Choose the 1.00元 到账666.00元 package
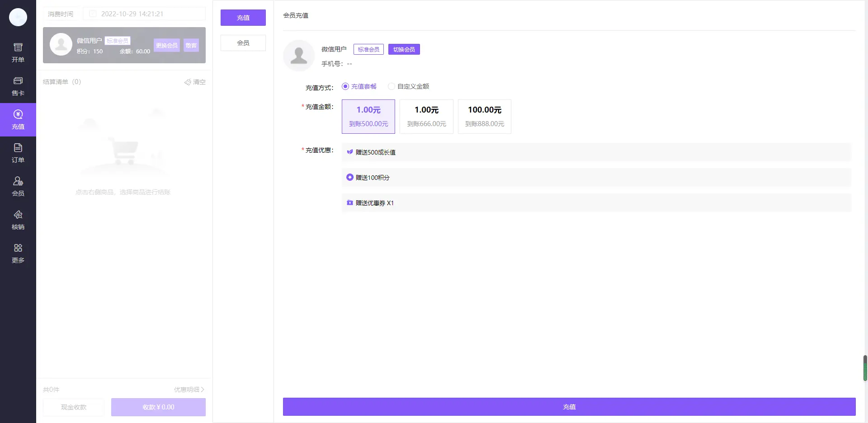 click(x=426, y=117)
